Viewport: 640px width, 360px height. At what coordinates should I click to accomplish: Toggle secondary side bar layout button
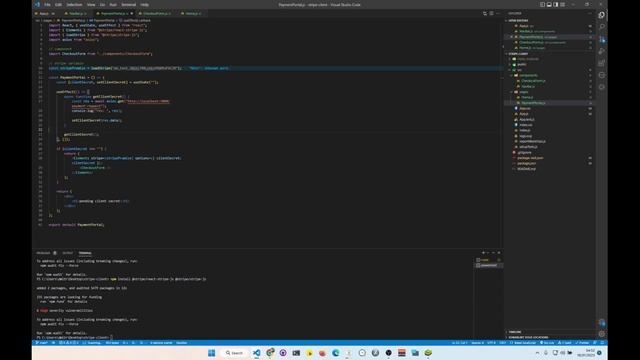(556, 4)
